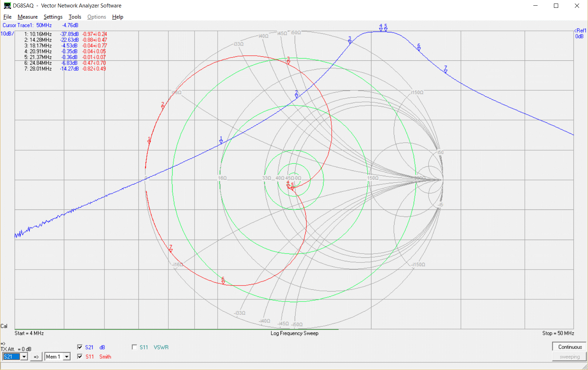Screen dimensions: 588x370
Task: Click the Smith display type label
Action: [105, 357]
